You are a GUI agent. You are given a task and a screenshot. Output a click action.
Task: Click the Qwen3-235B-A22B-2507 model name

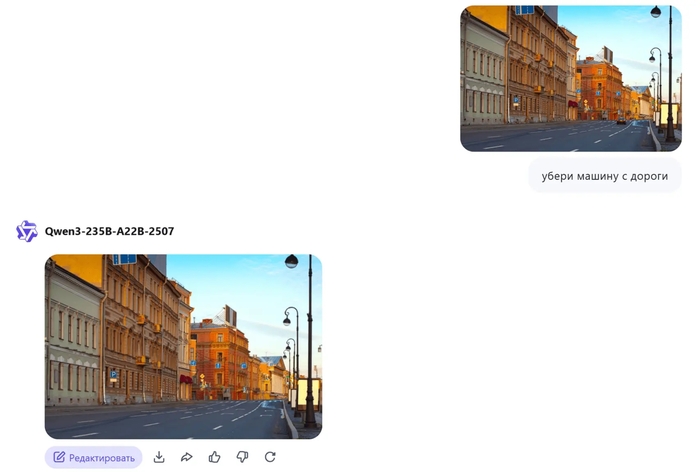pyautogui.click(x=109, y=231)
